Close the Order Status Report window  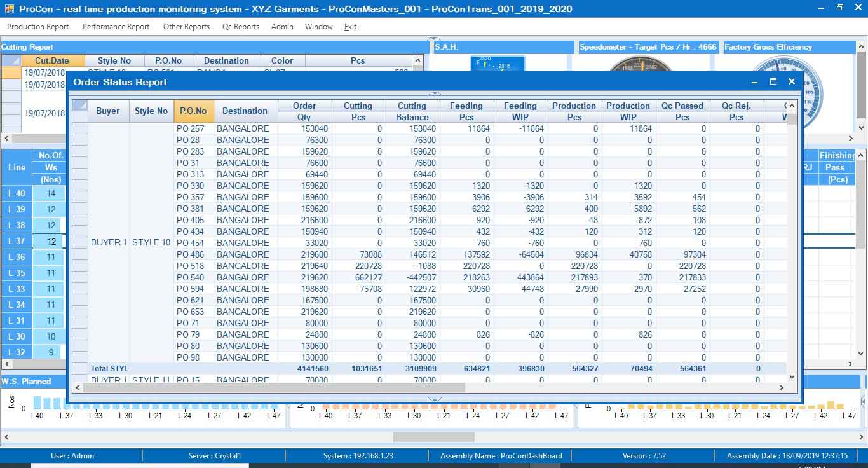click(x=791, y=81)
